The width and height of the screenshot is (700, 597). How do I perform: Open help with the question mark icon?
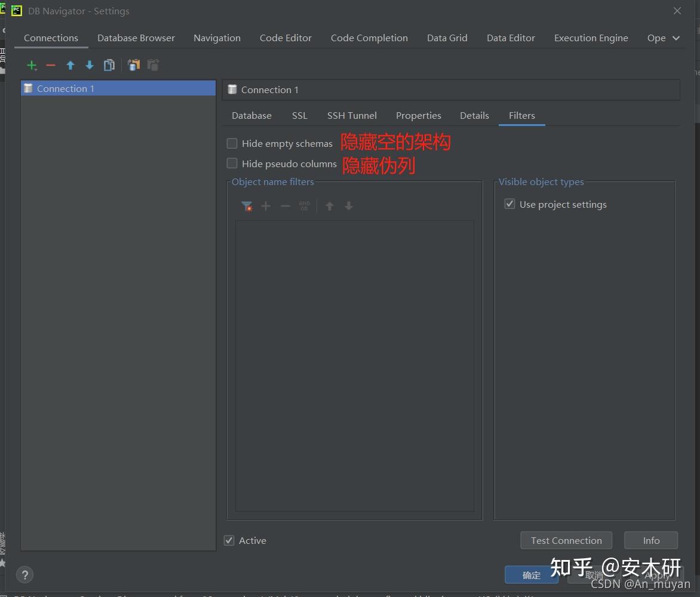click(x=25, y=575)
